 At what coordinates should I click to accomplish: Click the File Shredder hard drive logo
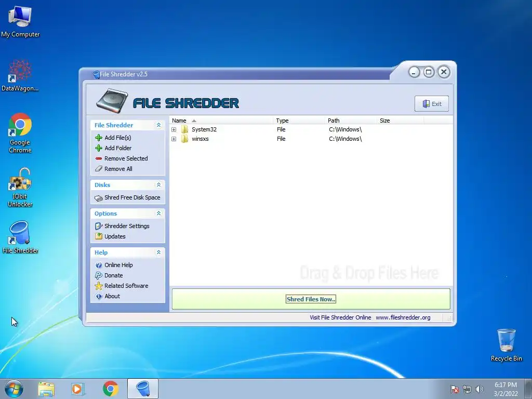coord(112,101)
